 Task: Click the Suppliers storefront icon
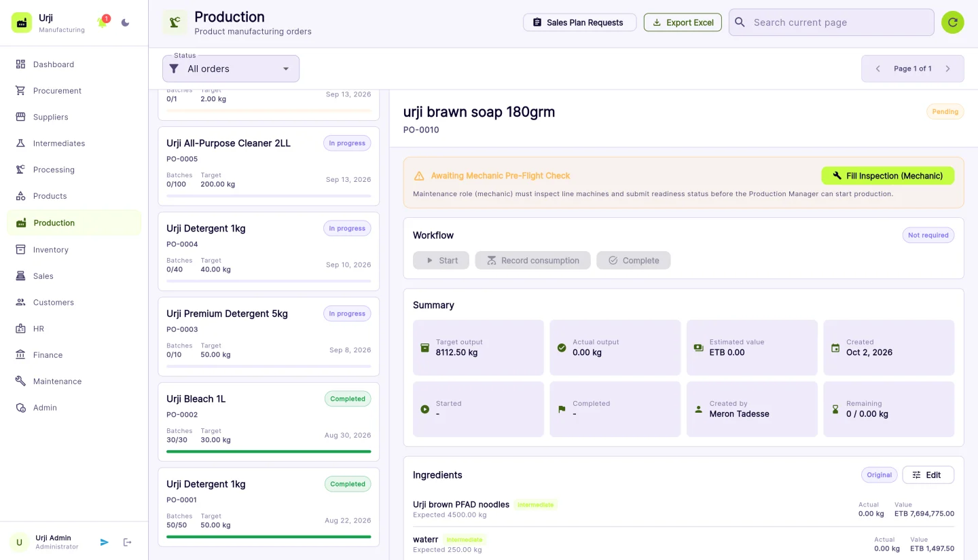pyautogui.click(x=20, y=117)
